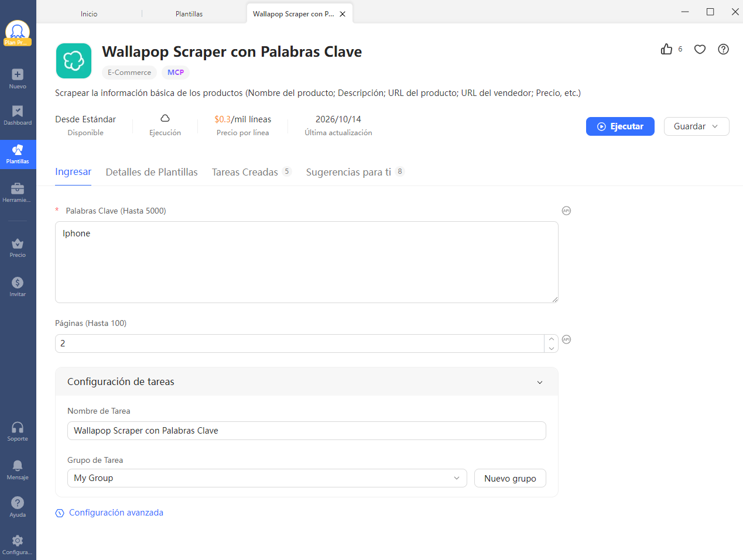
Task: Open the Precio sidebar item
Action: 18,248
